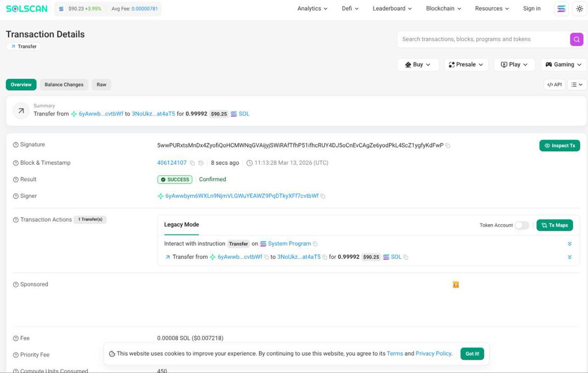The height and width of the screenshot is (373, 588).
Task: Switch to the Balance Changes tab
Action: [64, 85]
